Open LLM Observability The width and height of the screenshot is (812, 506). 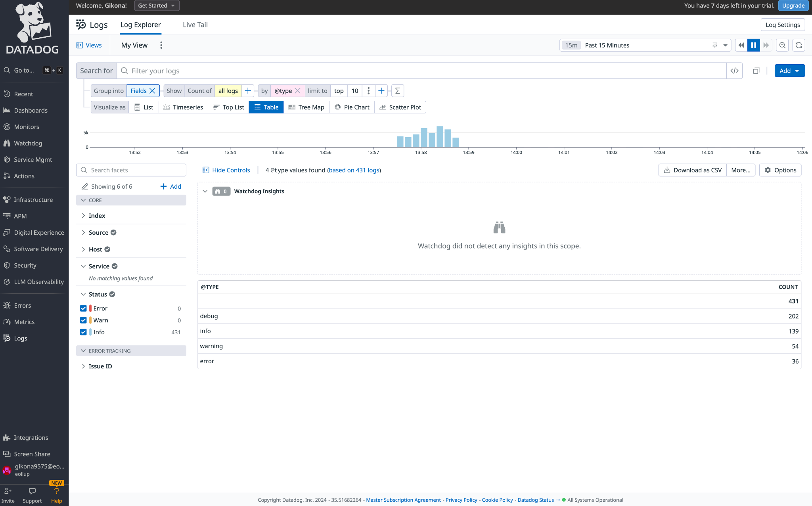[39, 282]
